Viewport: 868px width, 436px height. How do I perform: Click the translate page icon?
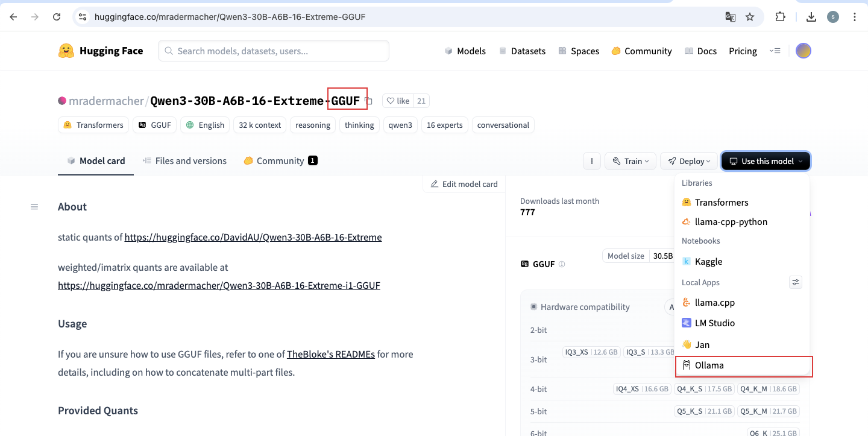point(730,17)
